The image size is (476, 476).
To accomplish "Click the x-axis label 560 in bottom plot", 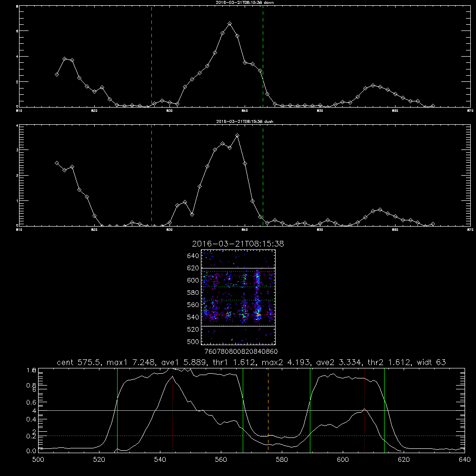I will tap(221, 460).
